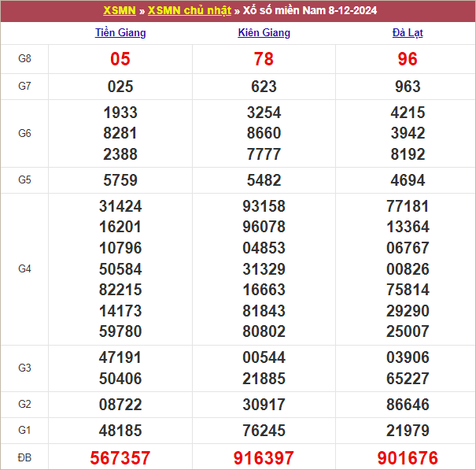
Task: Click the ĐB row label
Action: (x=24, y=457)
